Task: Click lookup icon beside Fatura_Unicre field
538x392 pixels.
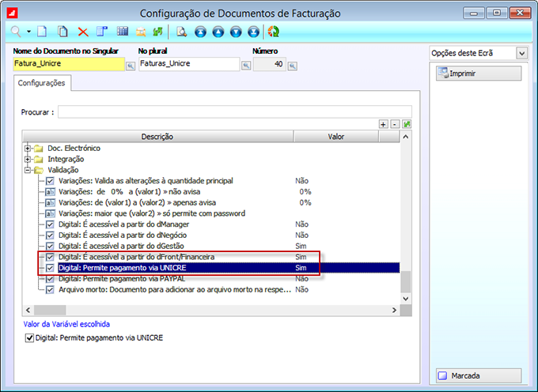Action: tap(131, 66)
